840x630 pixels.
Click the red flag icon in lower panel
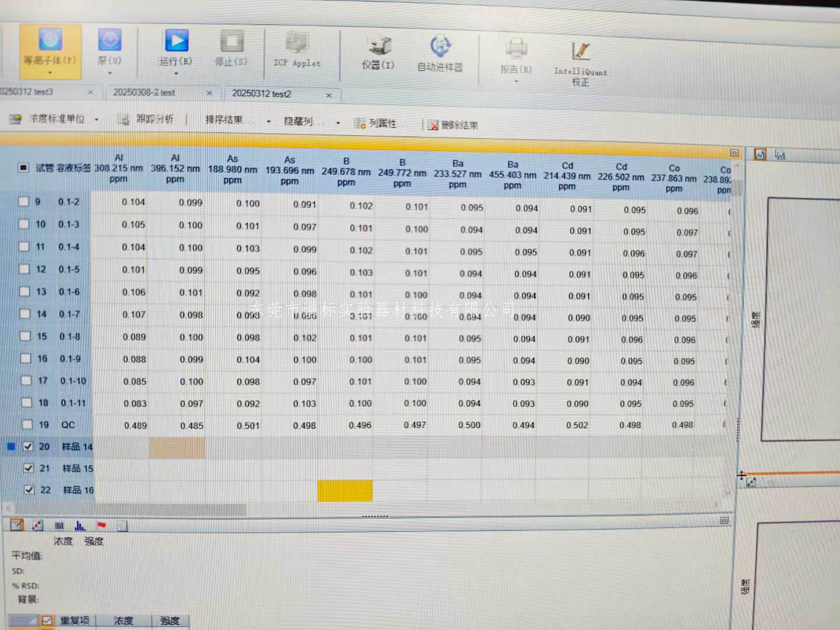click(x=101, y=526)
